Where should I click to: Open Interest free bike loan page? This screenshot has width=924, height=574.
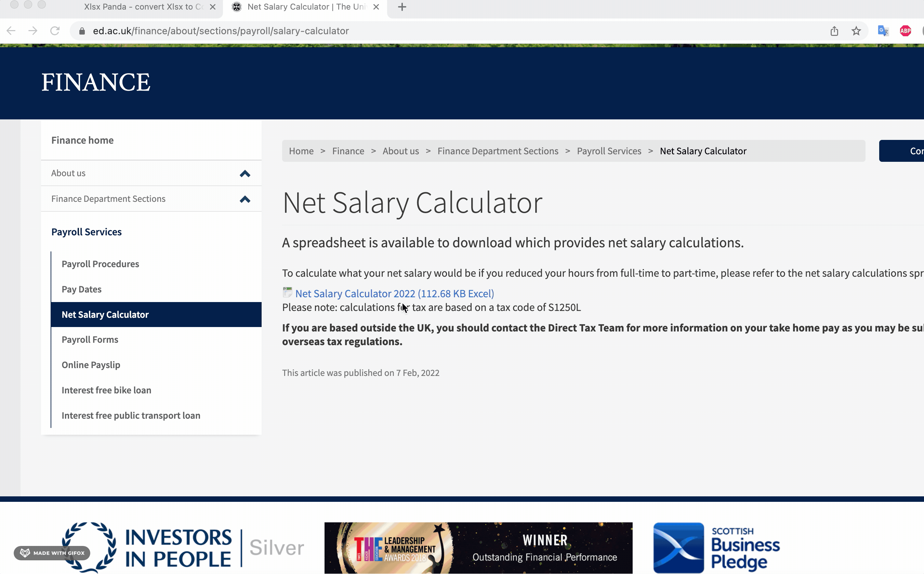(106, 390)
